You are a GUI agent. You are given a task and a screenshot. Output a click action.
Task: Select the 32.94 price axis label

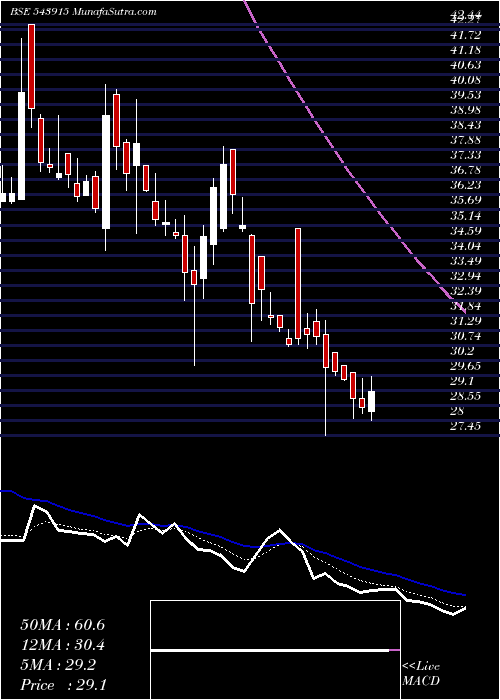[466, 276]
